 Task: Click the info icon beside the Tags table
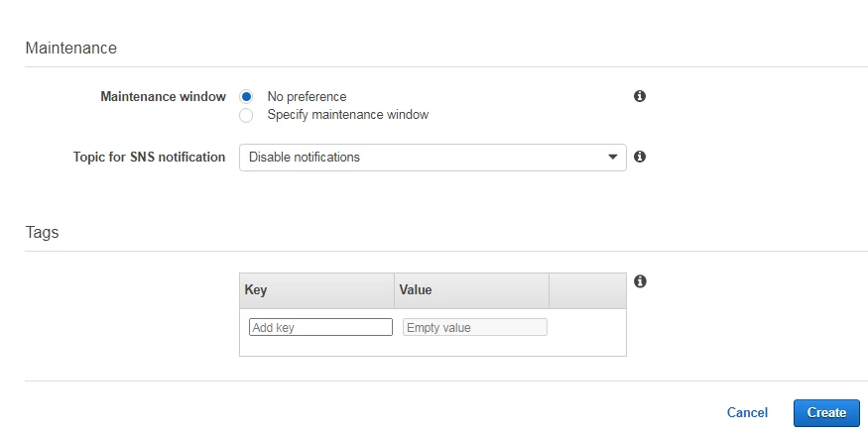click(640, 281)
